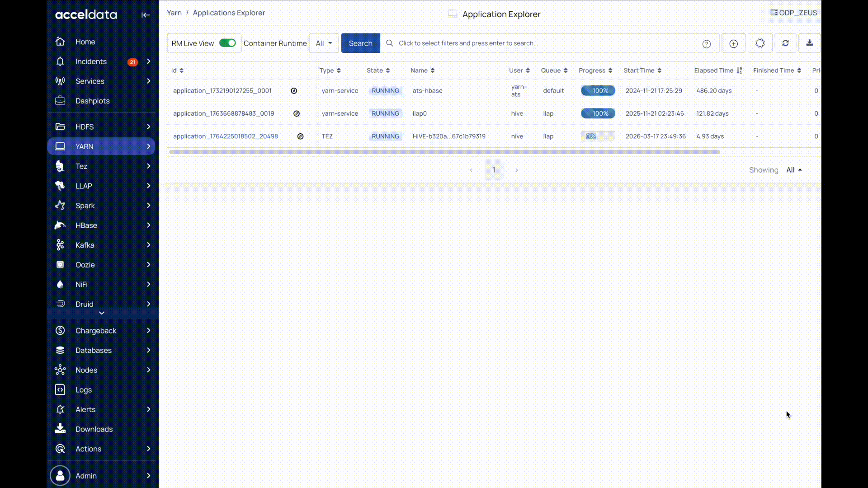868x488 pixels.
Task: Click the plus circle icon next to search
Action: (733, 44)
